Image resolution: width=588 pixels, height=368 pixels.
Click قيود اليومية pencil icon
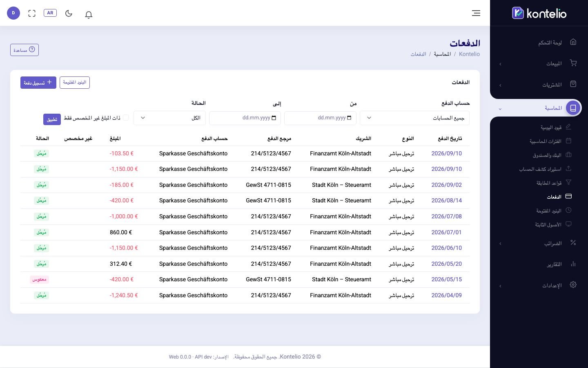[568, 127]
